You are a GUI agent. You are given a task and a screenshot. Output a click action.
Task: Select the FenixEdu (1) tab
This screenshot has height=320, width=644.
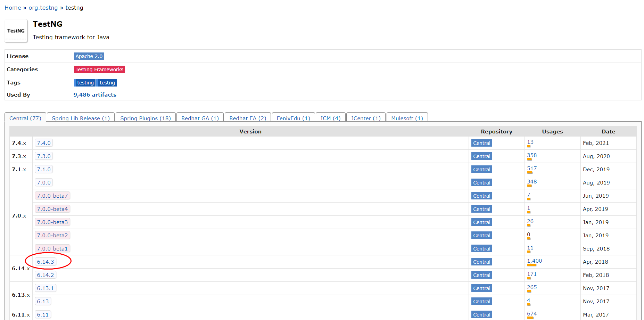(x=294, y=118)
